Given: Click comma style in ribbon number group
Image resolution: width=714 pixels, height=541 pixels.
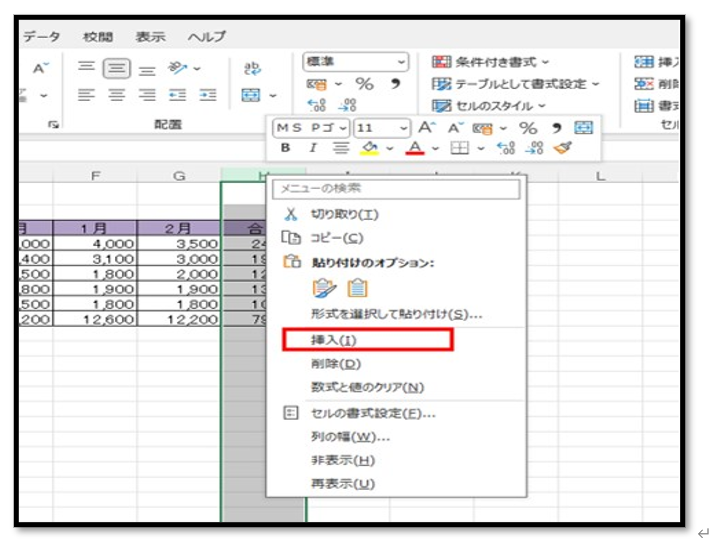Looking at the screenshot, I should 395,84.
